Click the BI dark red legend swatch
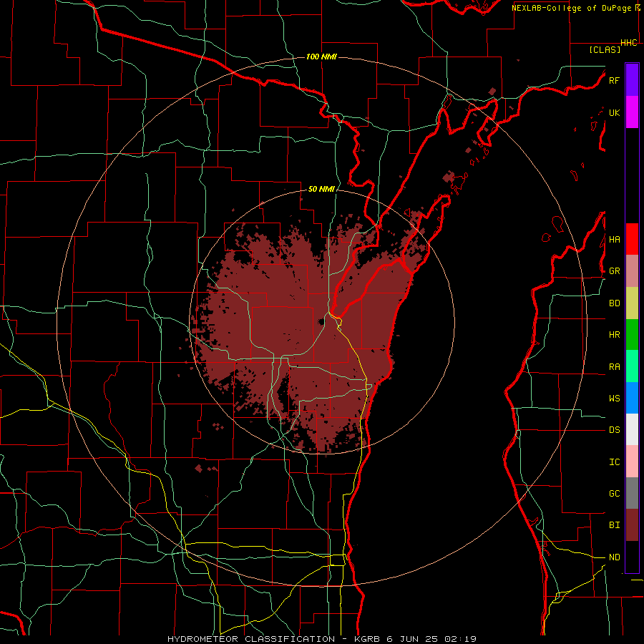This screenshot has height=644, width=644. tap(632, 525)
